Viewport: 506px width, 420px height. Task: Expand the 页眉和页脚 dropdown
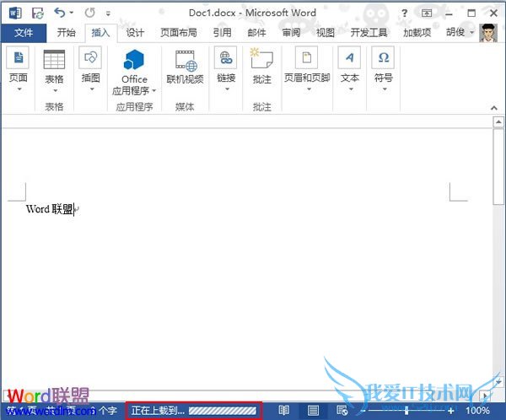pos(308,89)
